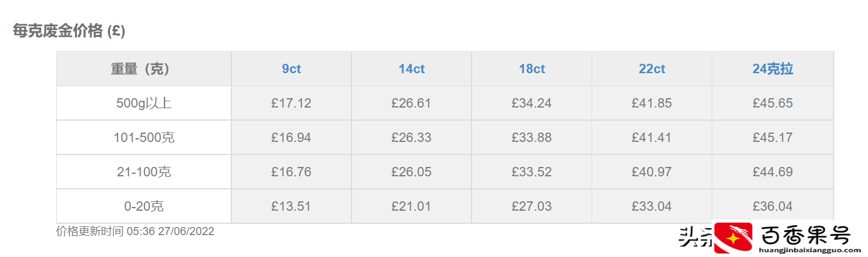
Task: Select the 重量（克）header cell
Action: pos(144,69)
